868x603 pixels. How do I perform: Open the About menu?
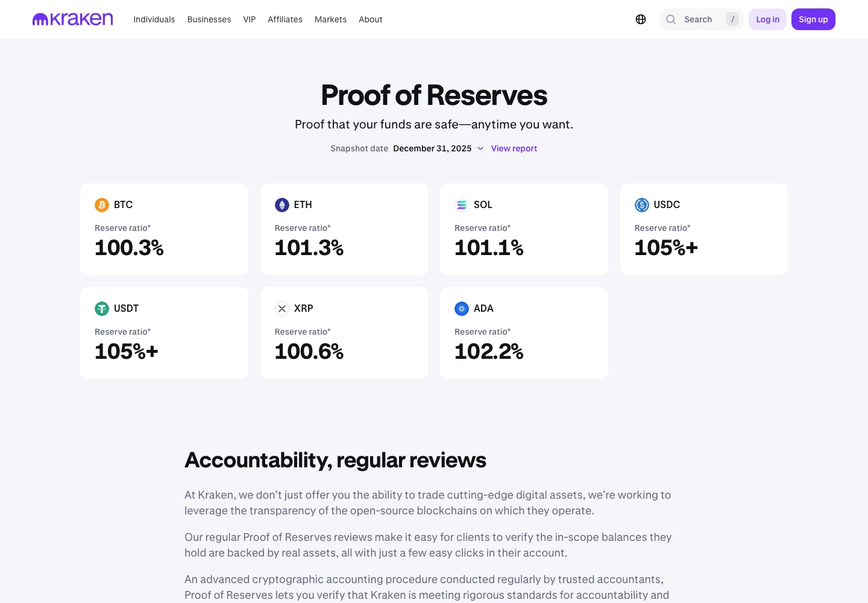[371, 19]
